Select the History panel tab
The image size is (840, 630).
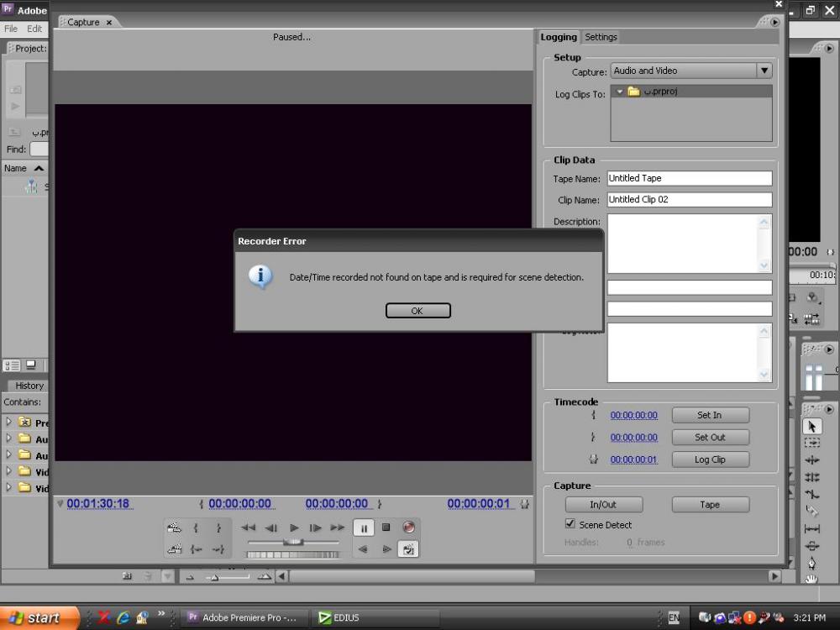tap(29, 386)
